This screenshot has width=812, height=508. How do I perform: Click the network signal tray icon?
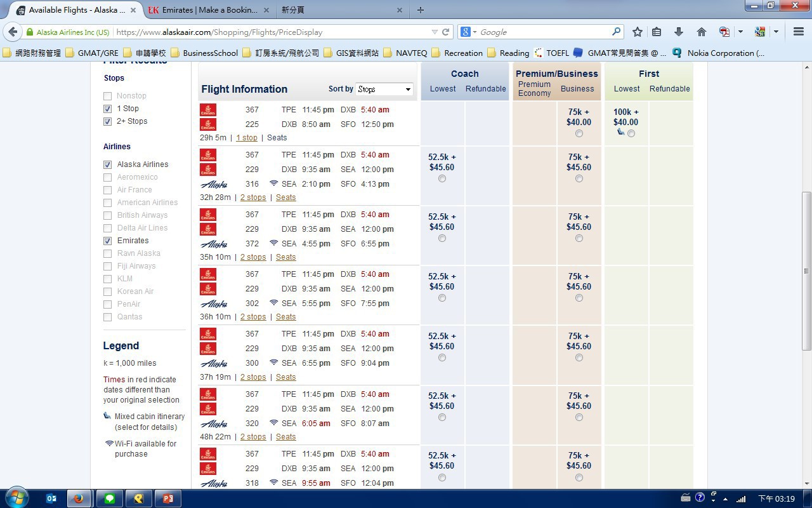pyautogui.click(x=741, y=498)
